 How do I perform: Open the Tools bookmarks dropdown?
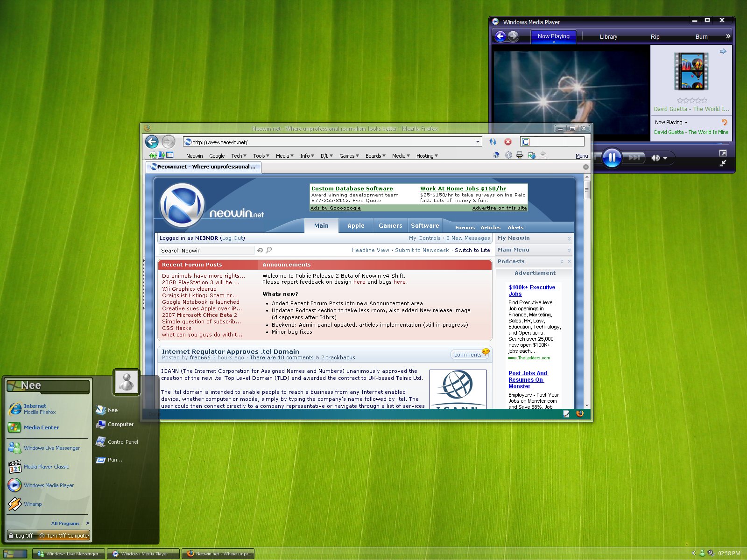(261, 156)
